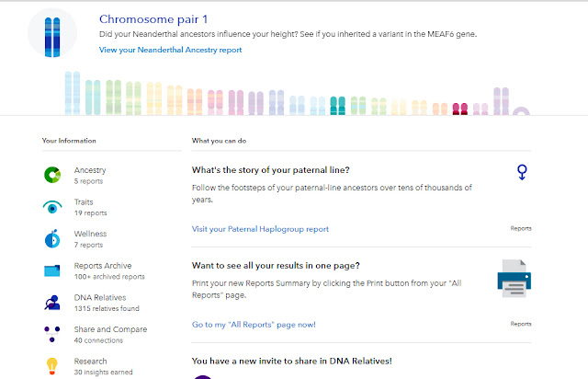Open the Ancestry donut chart icon
This screenshot has width=588, height=379.
[x=52, y=175]
